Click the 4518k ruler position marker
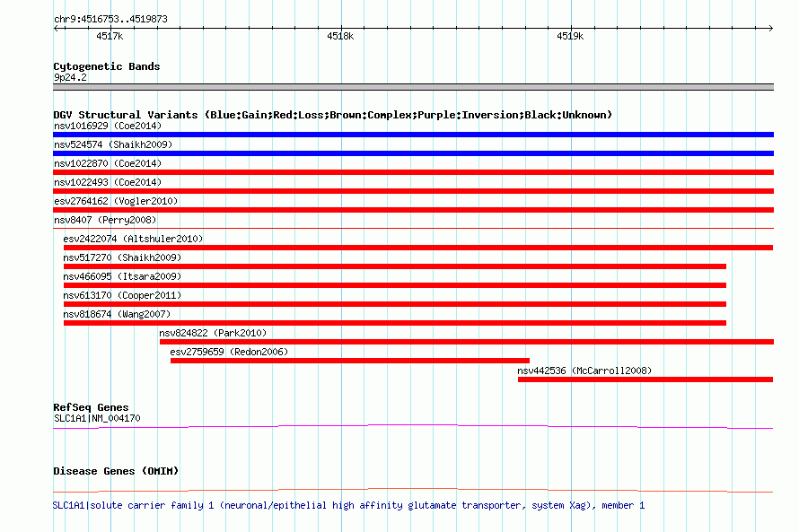799x532 pixels. click(340, 37)
